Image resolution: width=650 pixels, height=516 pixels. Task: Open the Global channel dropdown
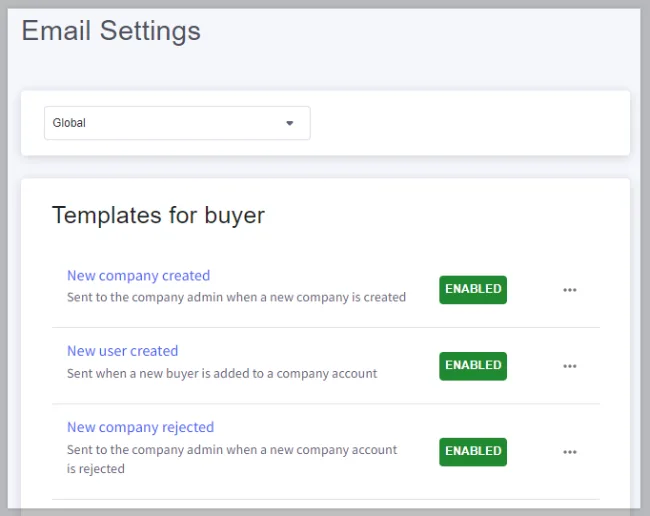pos(177,123)
